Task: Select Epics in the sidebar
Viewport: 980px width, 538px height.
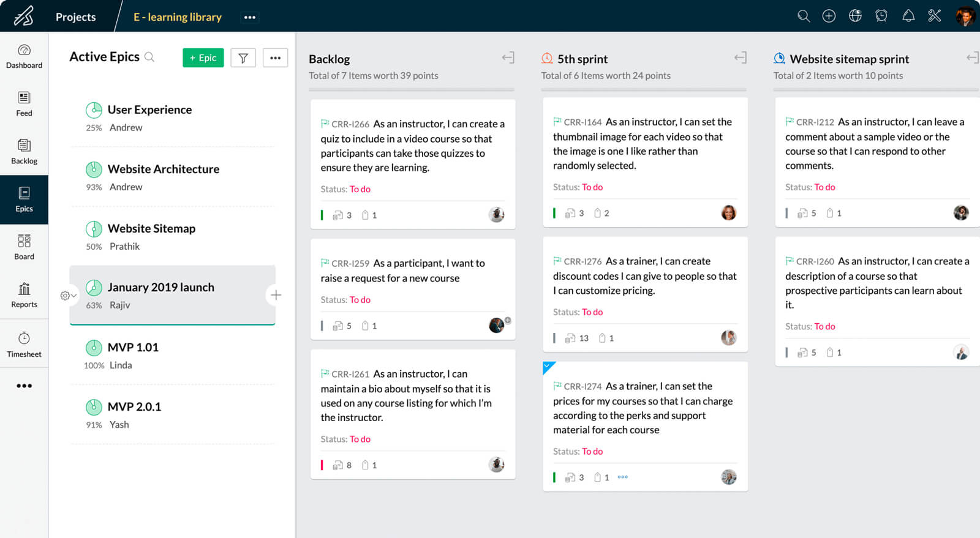Action: 24,200
